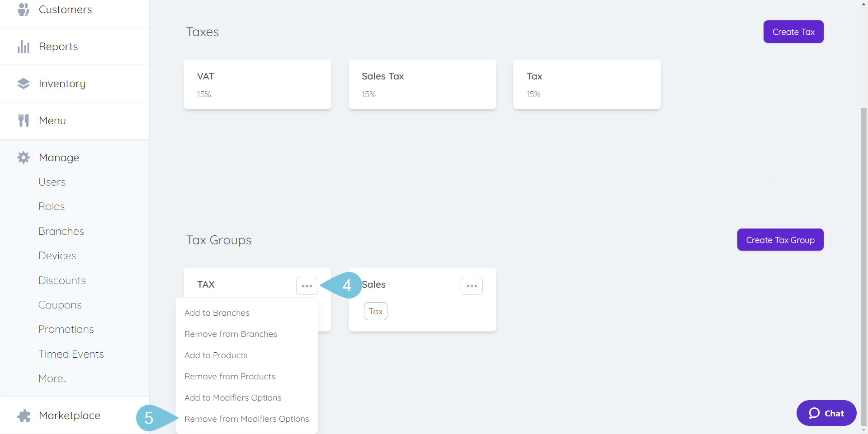Screen dimensions: 868x434
Task: Open the TAX group three-dot menu
Action: point(307,286)
